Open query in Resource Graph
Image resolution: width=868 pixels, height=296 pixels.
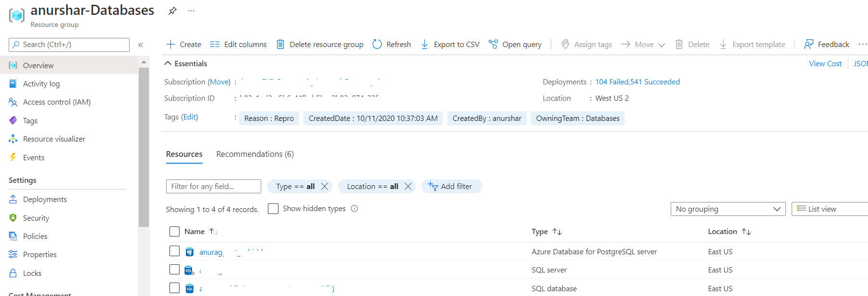(x=515, y=45)
